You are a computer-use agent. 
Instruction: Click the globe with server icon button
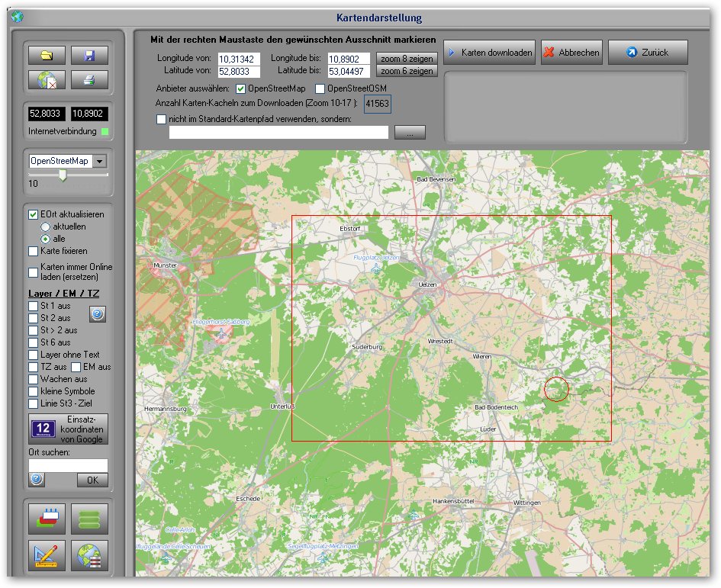click(90, 555)
